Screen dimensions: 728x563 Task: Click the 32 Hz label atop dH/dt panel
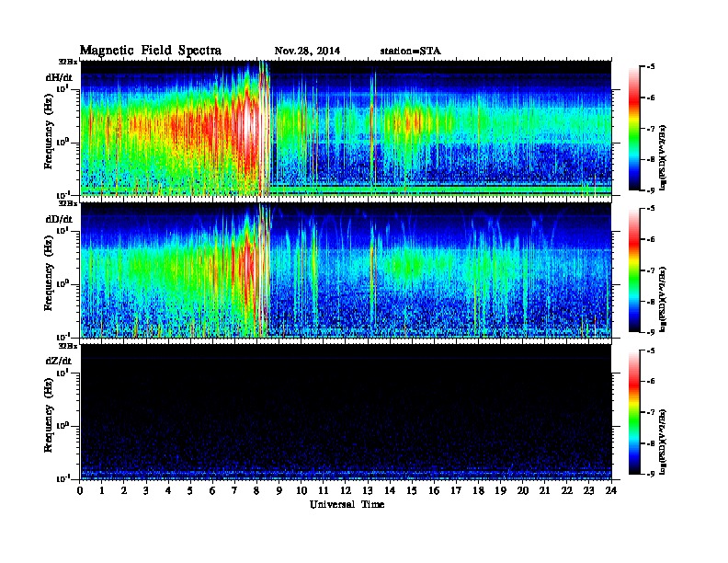(x=68, y=62)
